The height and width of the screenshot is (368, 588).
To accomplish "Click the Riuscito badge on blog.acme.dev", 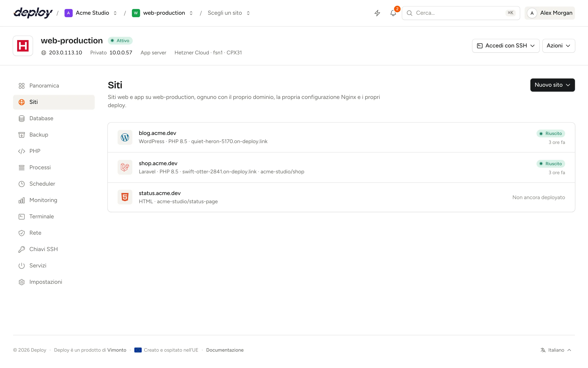I will tap(551, 134).
